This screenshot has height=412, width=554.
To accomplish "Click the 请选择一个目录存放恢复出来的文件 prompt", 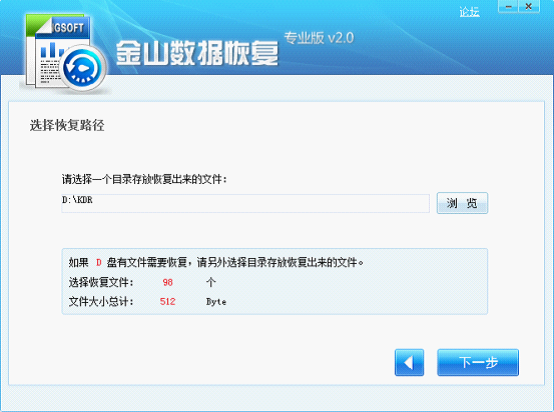I will coord(144,179).
